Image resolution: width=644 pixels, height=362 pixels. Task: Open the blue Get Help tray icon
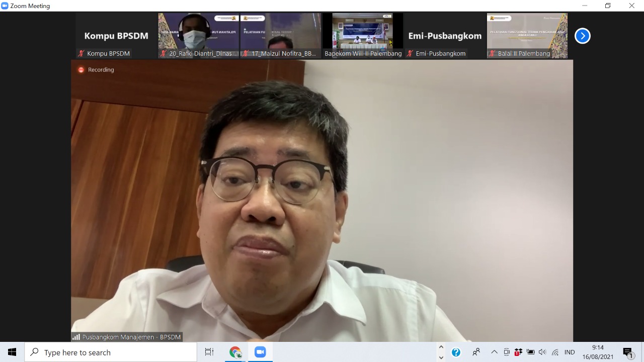tap(456, 352)
